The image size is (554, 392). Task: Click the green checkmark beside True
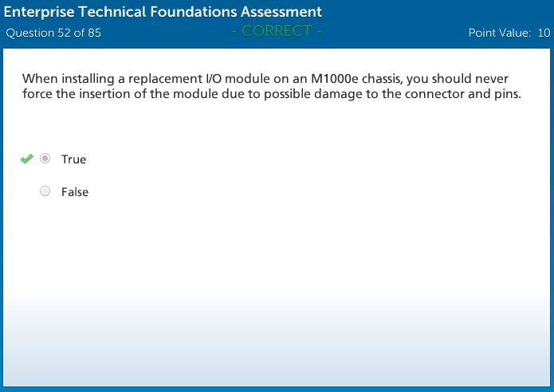26,159
